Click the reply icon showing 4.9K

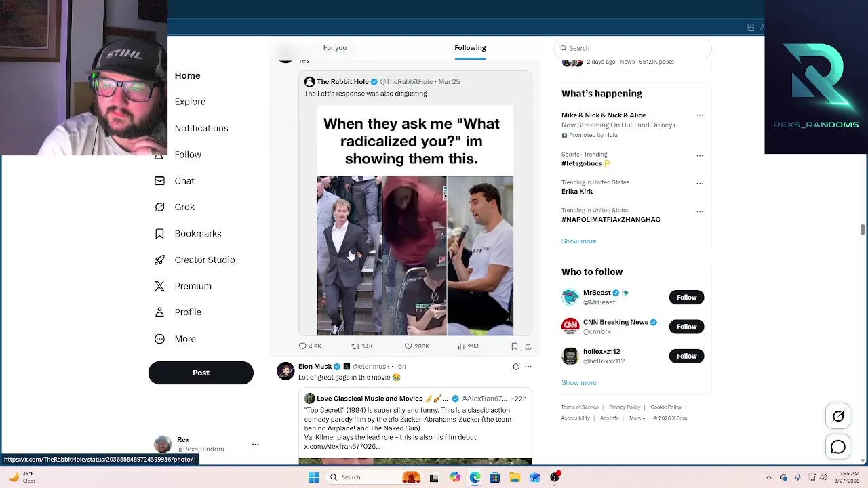tap(302, 346)
